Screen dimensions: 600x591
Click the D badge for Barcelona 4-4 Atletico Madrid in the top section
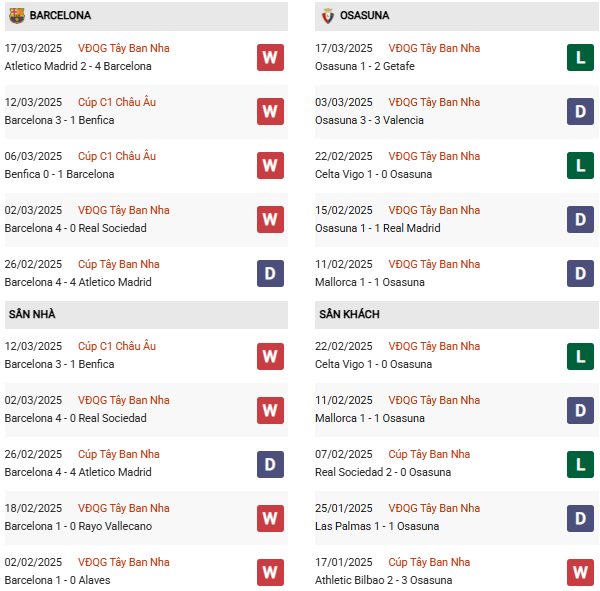270,274
